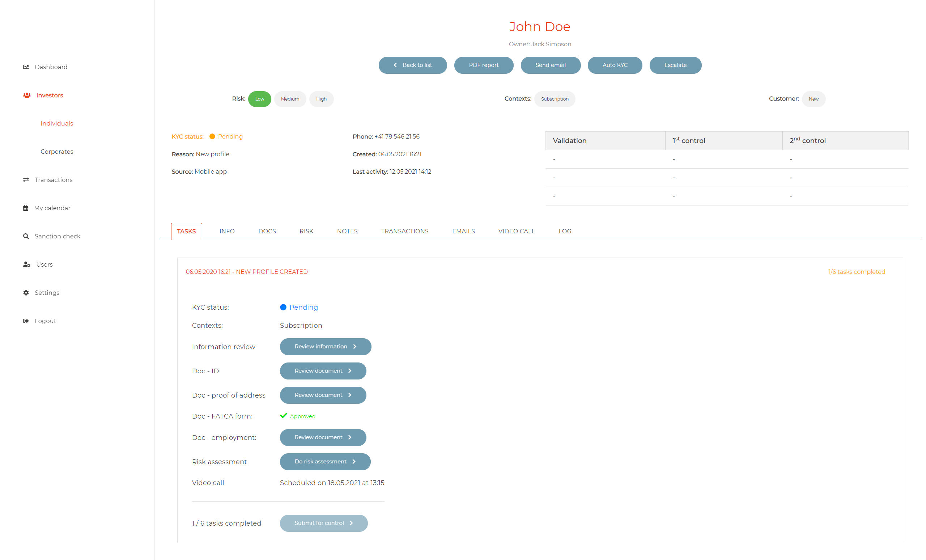Generate a PDF report
Viewport: 926px width, 560px height.
(x=484, y=65)
